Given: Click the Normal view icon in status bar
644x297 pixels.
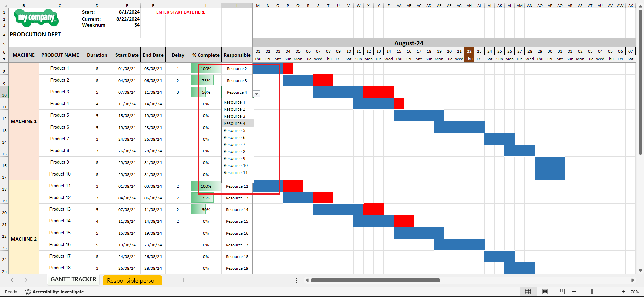Looking at the screenshot, I should pyautogui.click(x=528, y=292).
